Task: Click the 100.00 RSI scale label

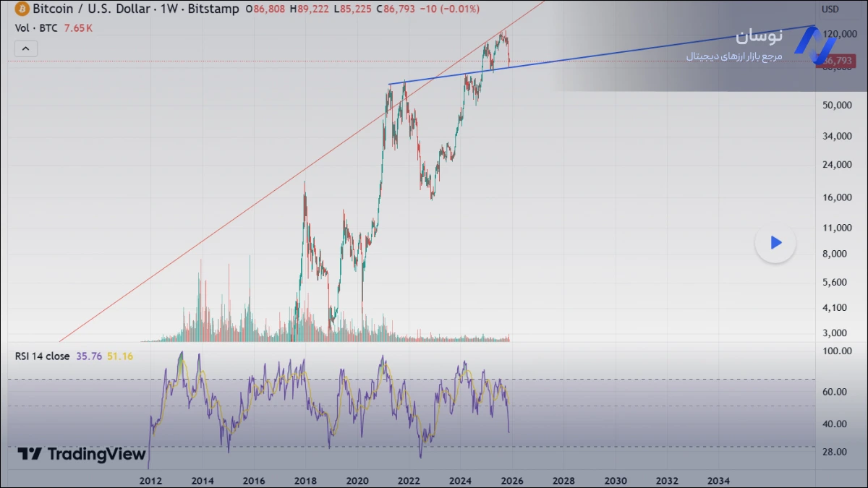Action: pyautogui.click(x=838, y=351)
